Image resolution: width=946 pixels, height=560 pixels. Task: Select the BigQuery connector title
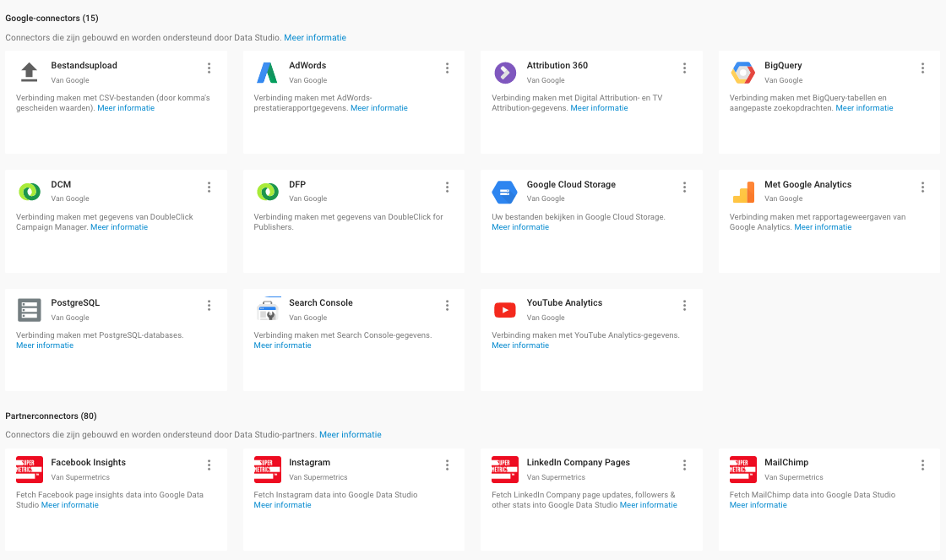coord(783,65)
